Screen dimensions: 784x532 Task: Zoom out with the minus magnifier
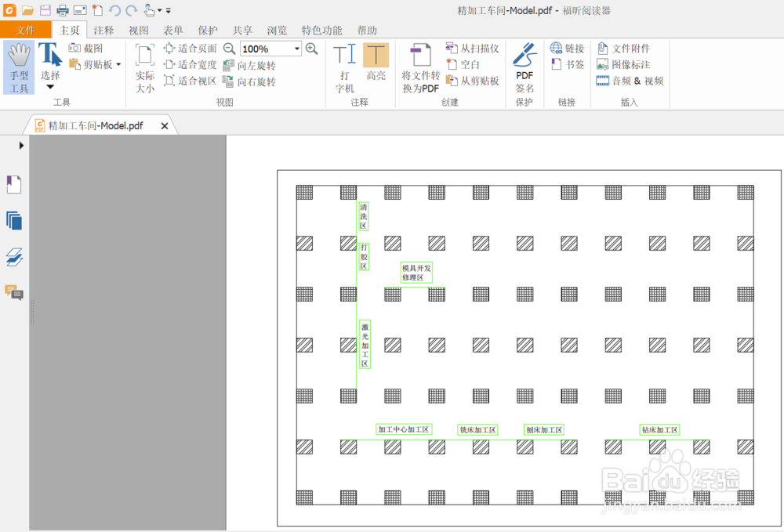click(229, 49)
